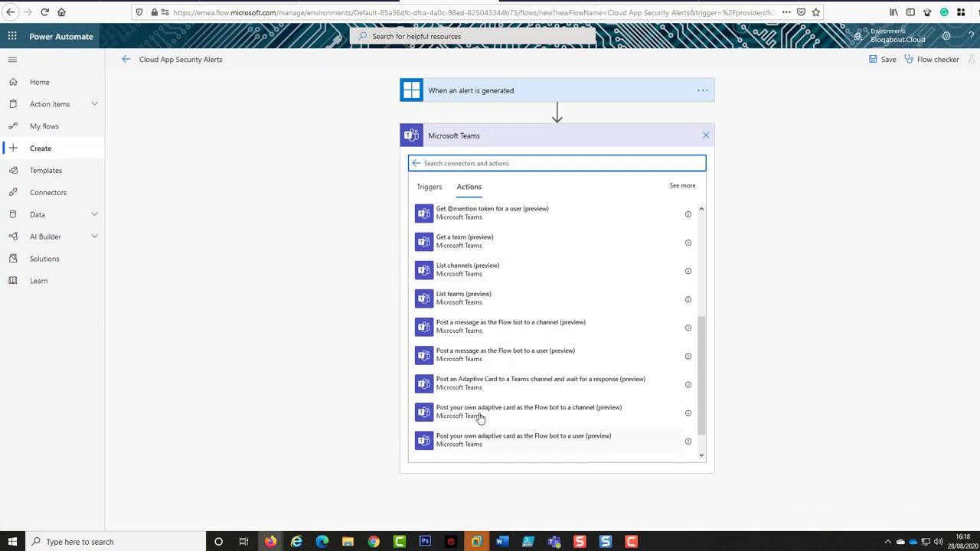Open the When an alert is generated trigger
980x551 pixels.
click(x=557, y=90)
